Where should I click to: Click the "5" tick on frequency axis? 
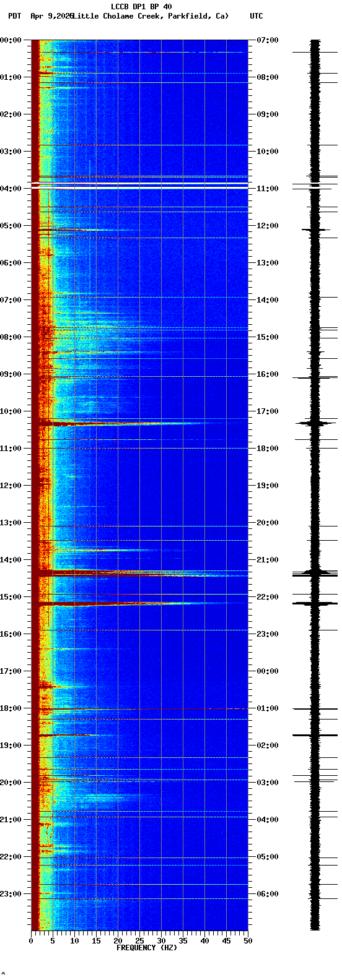53,942
